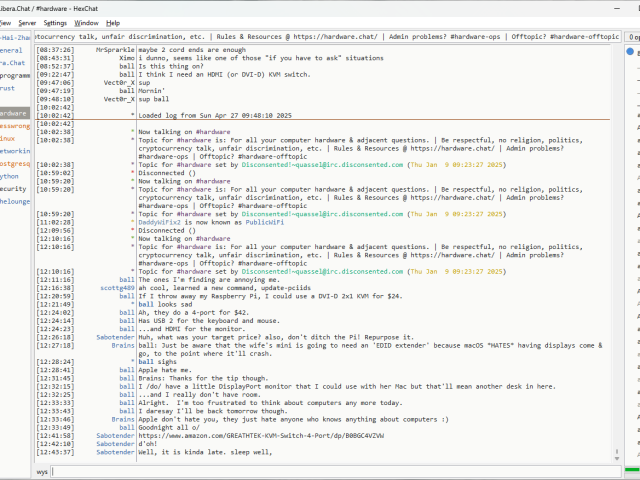Open the Window menu
Screen dimensions: 640x480
coord(87,22)
